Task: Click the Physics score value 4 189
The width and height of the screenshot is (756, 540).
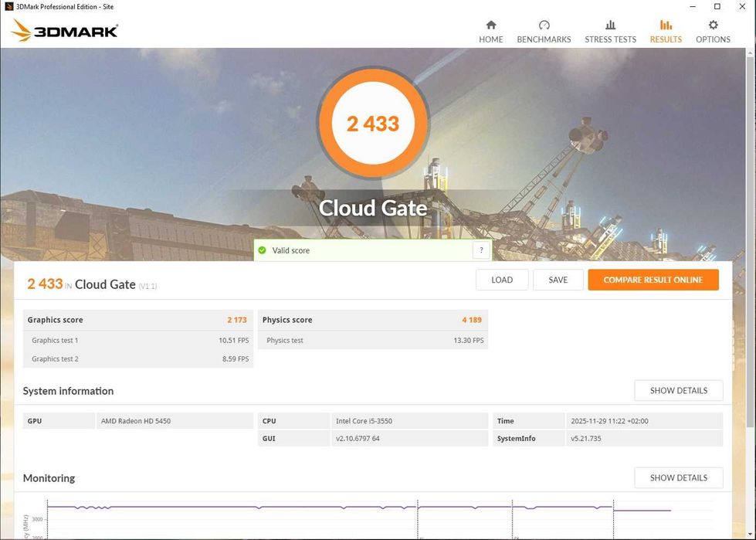Action: (x=472, y=320)
